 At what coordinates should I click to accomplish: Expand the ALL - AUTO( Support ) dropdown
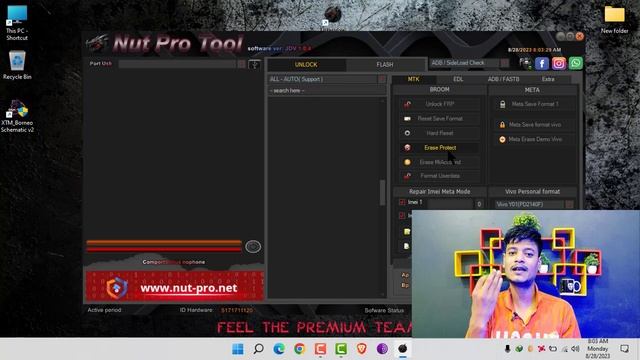(382, 79)
